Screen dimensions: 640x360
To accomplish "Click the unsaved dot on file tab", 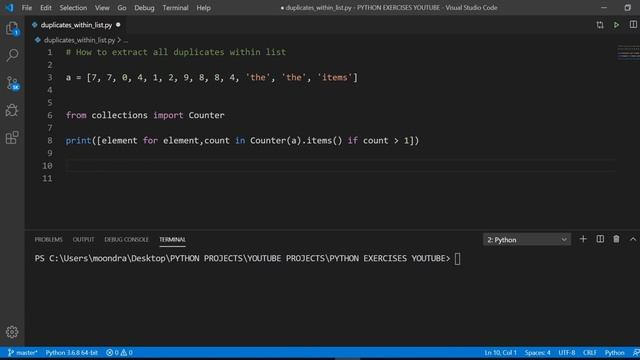I will pos(118,25).
